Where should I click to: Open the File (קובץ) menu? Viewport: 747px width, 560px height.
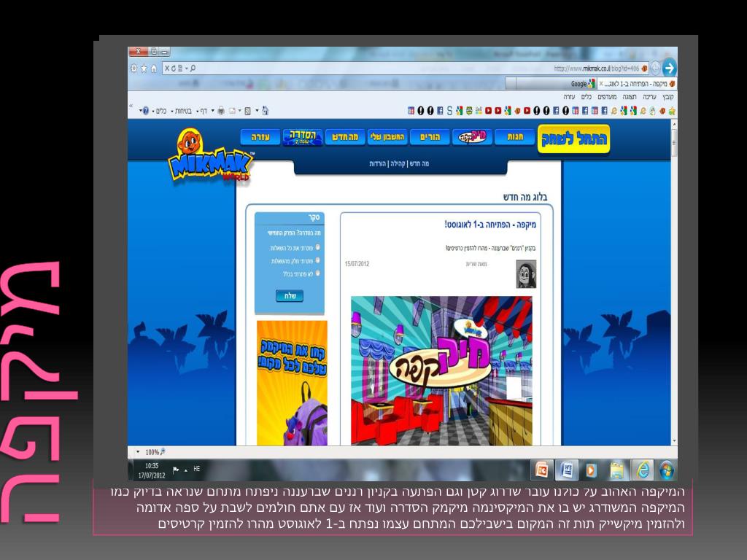tap(668, 97)
